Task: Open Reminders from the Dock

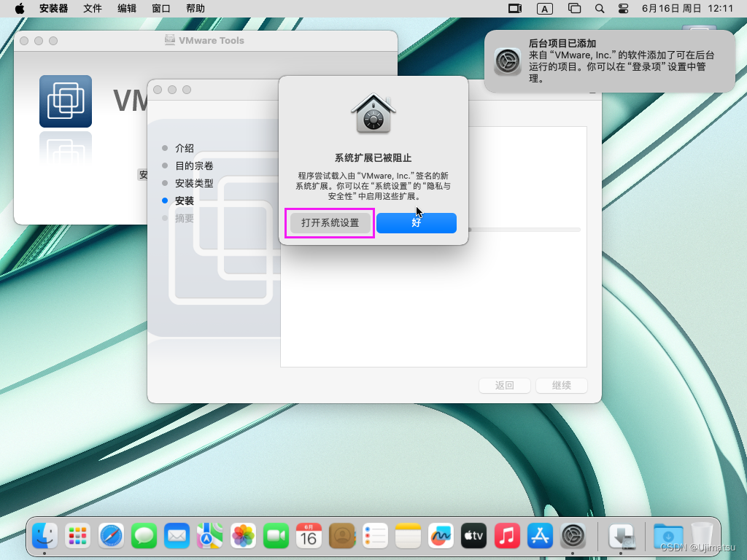Action: point(375,536)
